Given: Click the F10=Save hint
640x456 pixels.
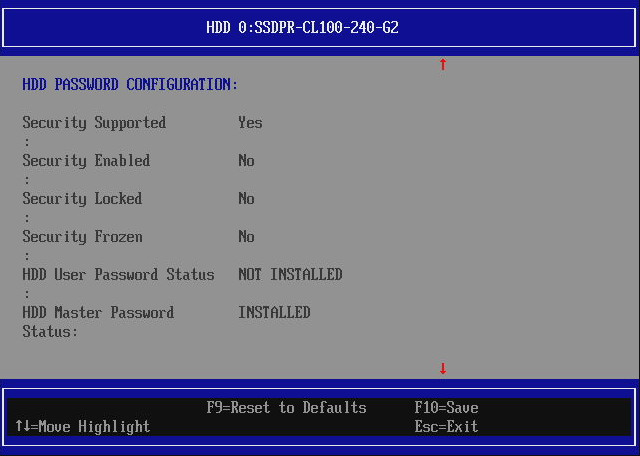Looking at the screenshot, I should pyautogui.click(x=446, y=407).
